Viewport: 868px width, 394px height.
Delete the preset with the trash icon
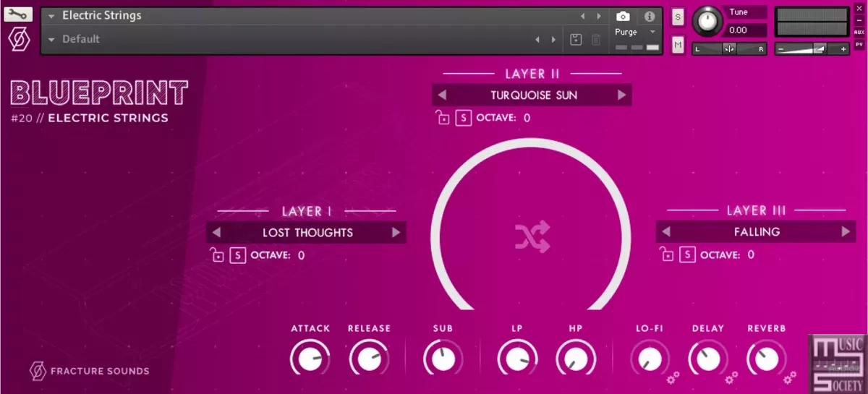pyautogui.click(x=596, y=40)
